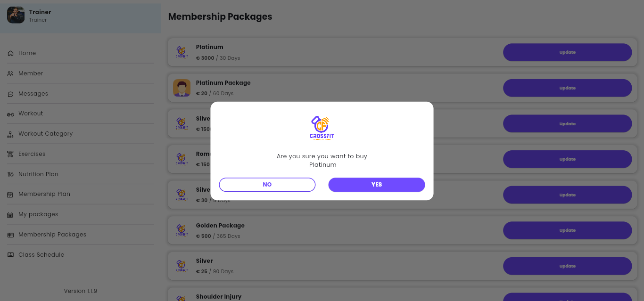The height and width of the screenshot is (301, 644).
Task: Click the Home icon in sidebar
Action: [10, 53]
